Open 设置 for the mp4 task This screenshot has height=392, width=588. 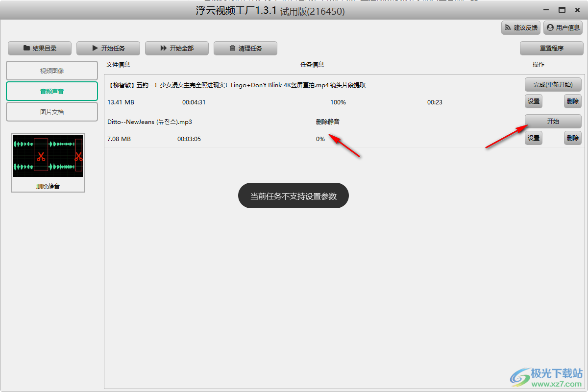pos(534,101)
